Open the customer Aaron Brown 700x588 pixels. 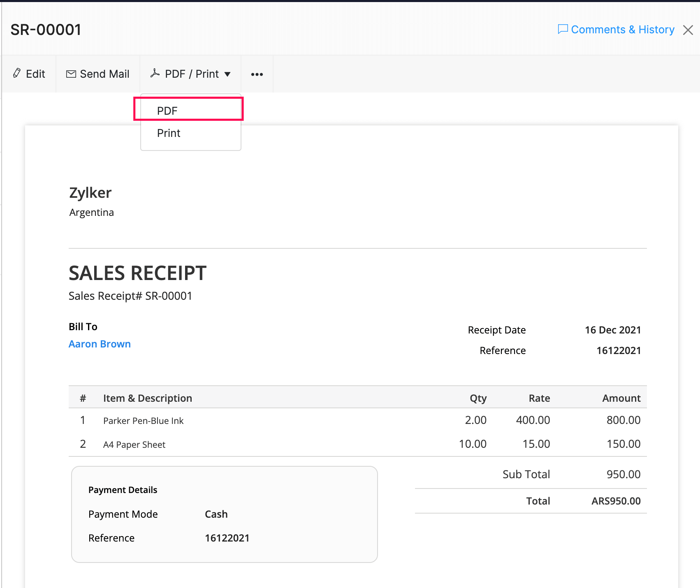[x=100, y=344]
